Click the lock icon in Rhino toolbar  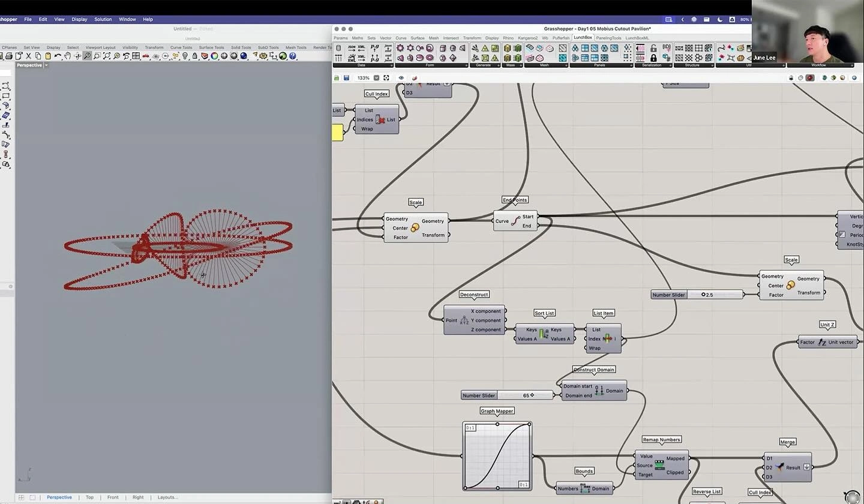194,56
